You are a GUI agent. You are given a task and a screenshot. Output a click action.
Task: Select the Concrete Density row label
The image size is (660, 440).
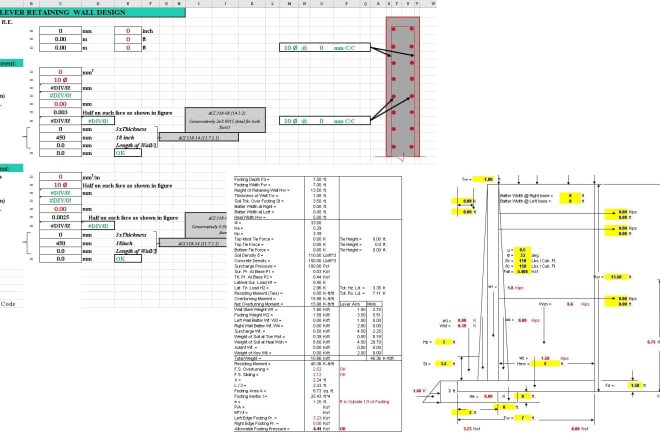pyautogui.click(x=252, y=261)
